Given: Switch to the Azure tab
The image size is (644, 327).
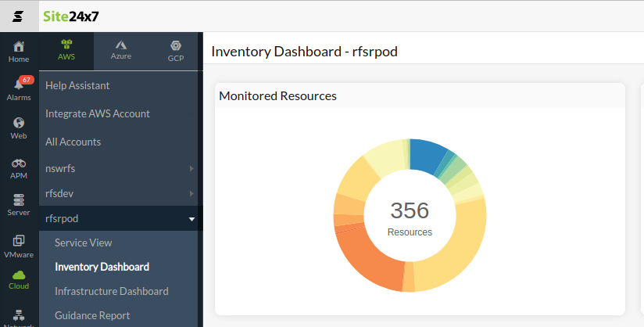Looking at the screenshot, I should coord(121,52).
